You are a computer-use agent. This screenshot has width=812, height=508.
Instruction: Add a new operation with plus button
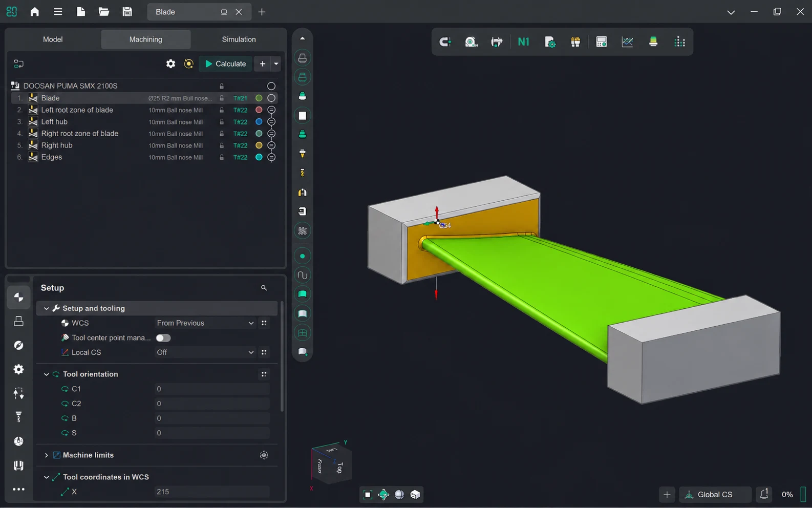point(263,63)
